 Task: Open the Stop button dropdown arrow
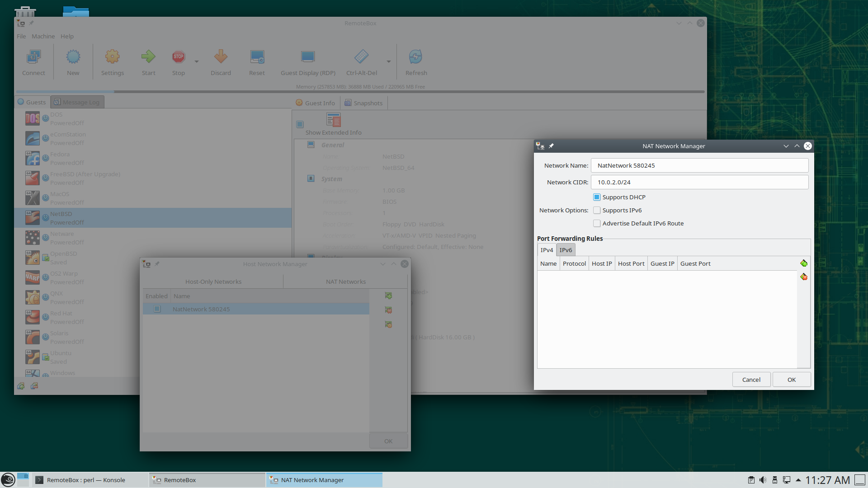click(196, 61)
